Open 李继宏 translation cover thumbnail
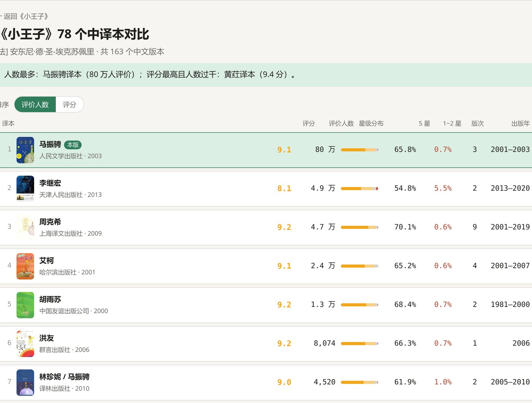 [x=25, y=189]
